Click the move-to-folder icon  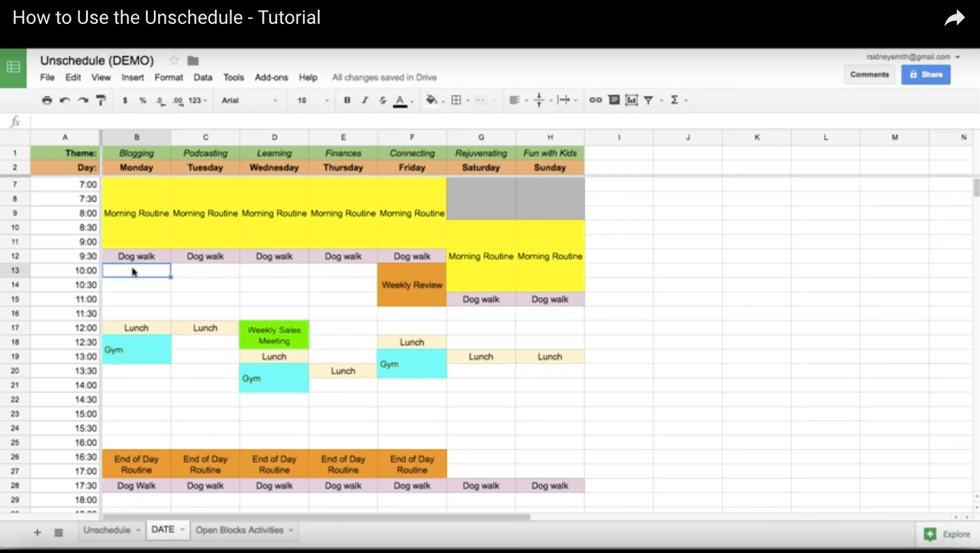coord(193,61)
